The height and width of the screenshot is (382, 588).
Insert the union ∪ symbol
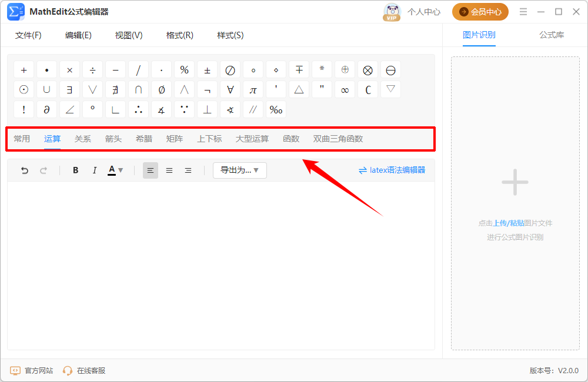pos(46,90)
